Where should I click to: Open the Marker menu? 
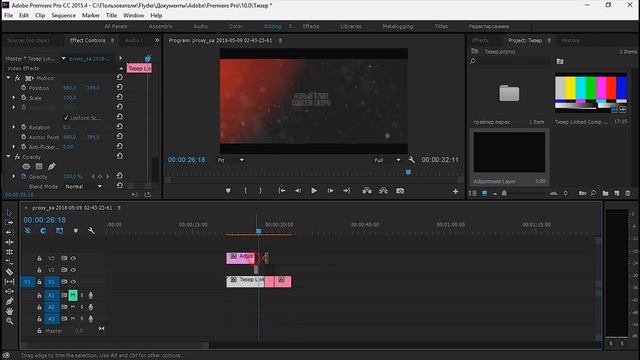coord(91,16)
